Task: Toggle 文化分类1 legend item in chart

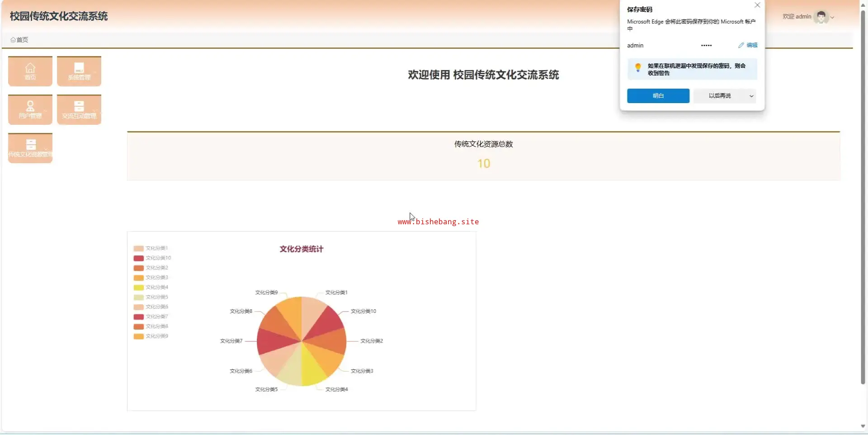Action: [151, 248]
